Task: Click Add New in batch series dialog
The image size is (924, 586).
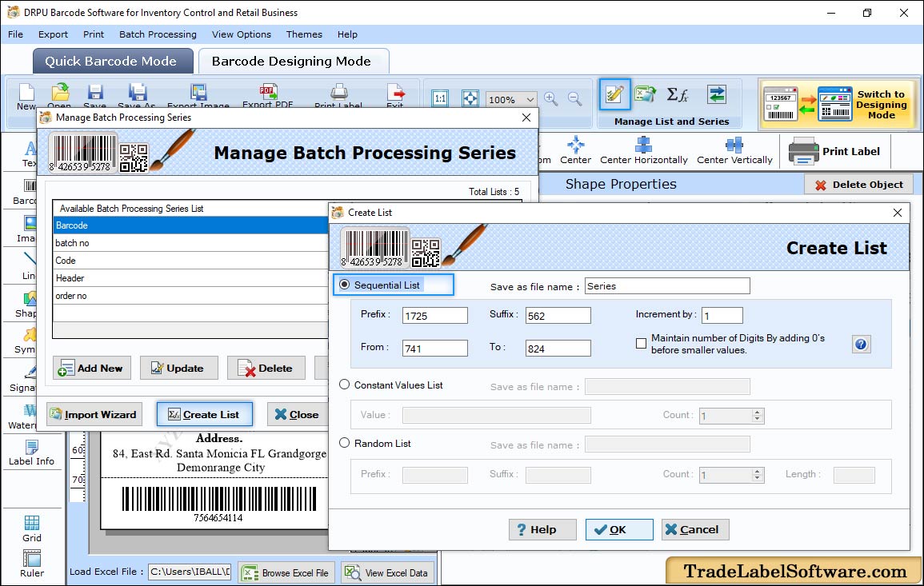Action: 92,368
